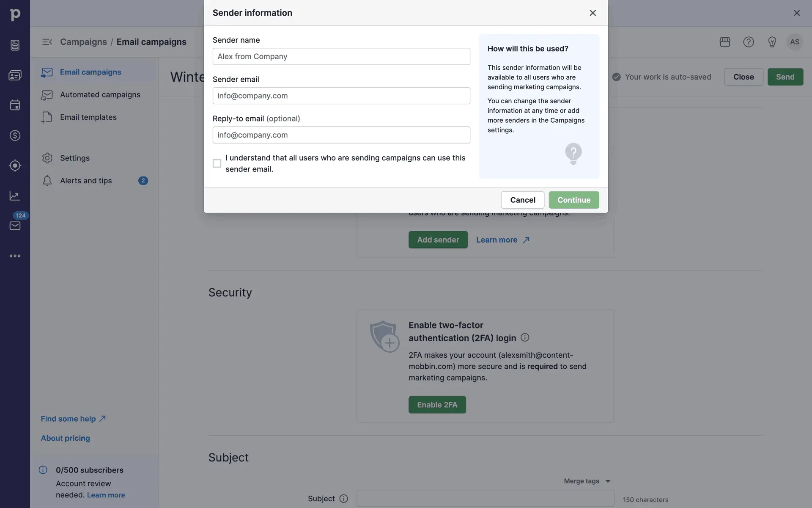This screenshot has height=508, width=812.
Task: Open the Insights chart icon in sidebar
Action: tap(15, 196)
